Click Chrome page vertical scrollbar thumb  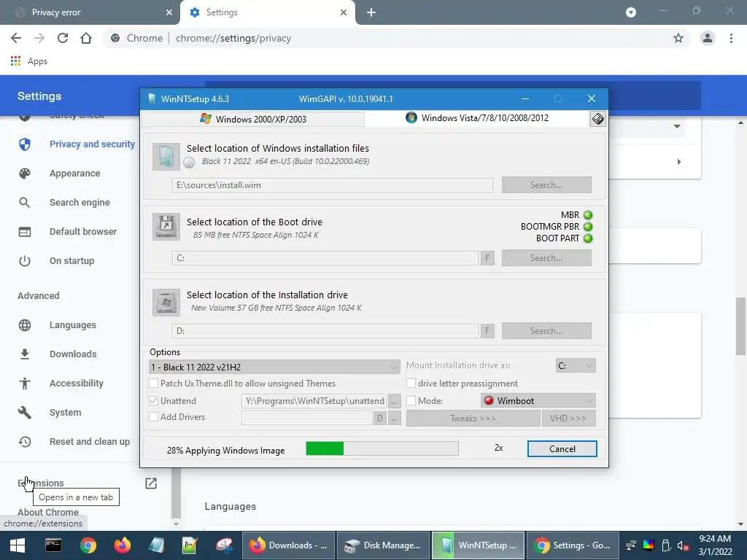click(740, 326)
